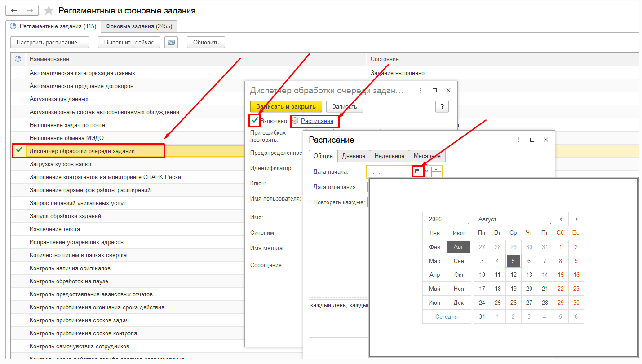Open the Месячное tab in Расписание
642x364 pixels.
pyautogui.click(x=427, y=156)
